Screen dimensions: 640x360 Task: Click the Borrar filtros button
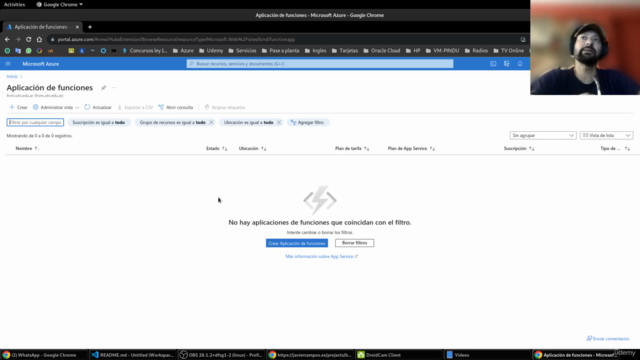coord(354,243)
